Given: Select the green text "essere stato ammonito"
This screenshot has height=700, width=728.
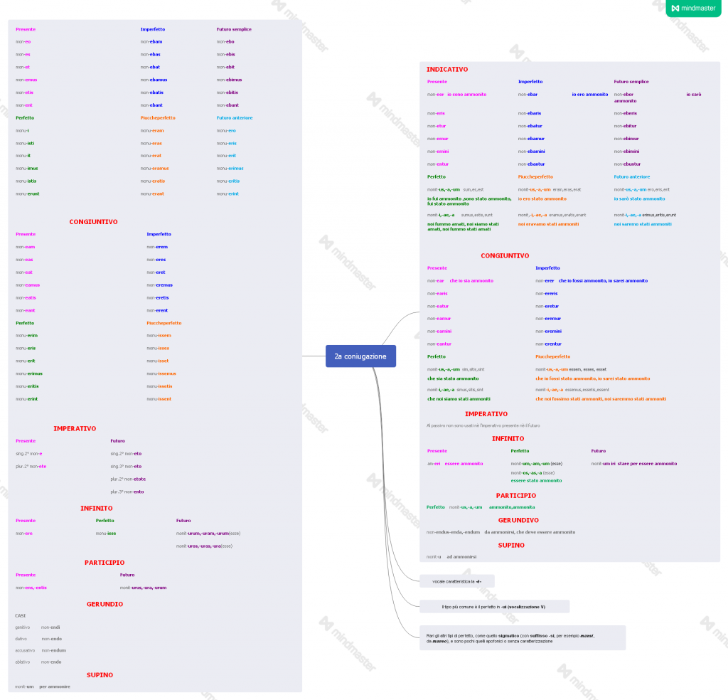Looking at the screenshot, I should tap(536, 480).
